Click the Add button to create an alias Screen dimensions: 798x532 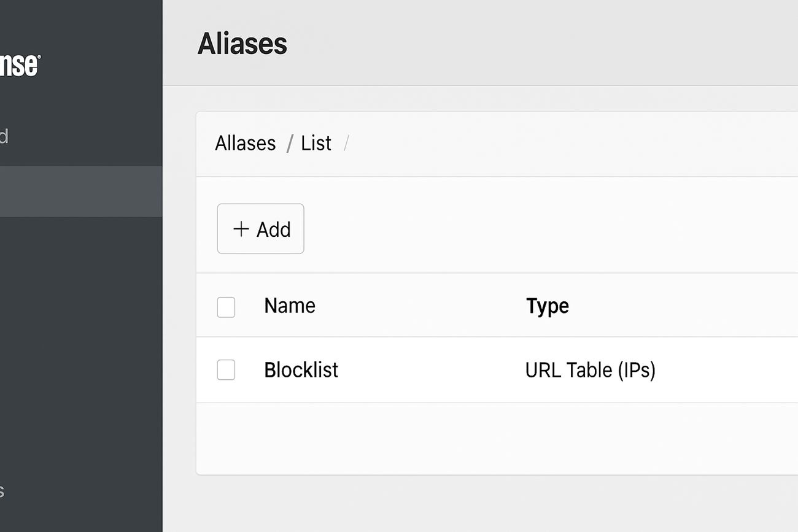coord(260,229)
